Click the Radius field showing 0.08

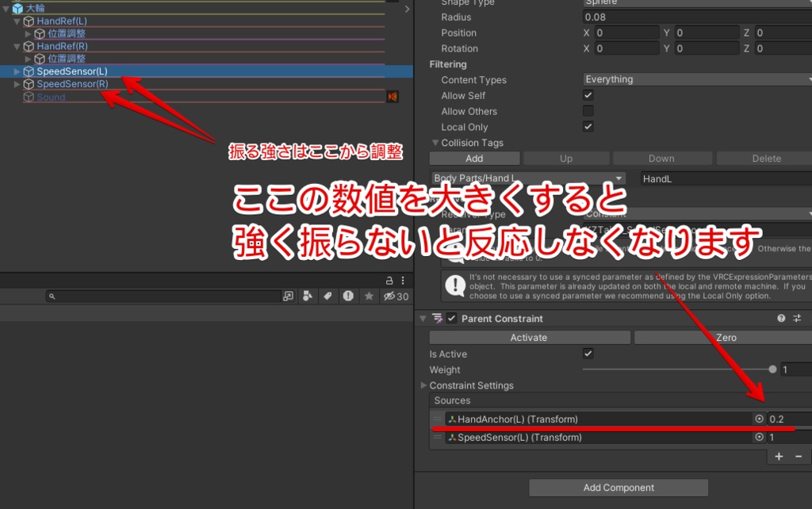(697, 17)
